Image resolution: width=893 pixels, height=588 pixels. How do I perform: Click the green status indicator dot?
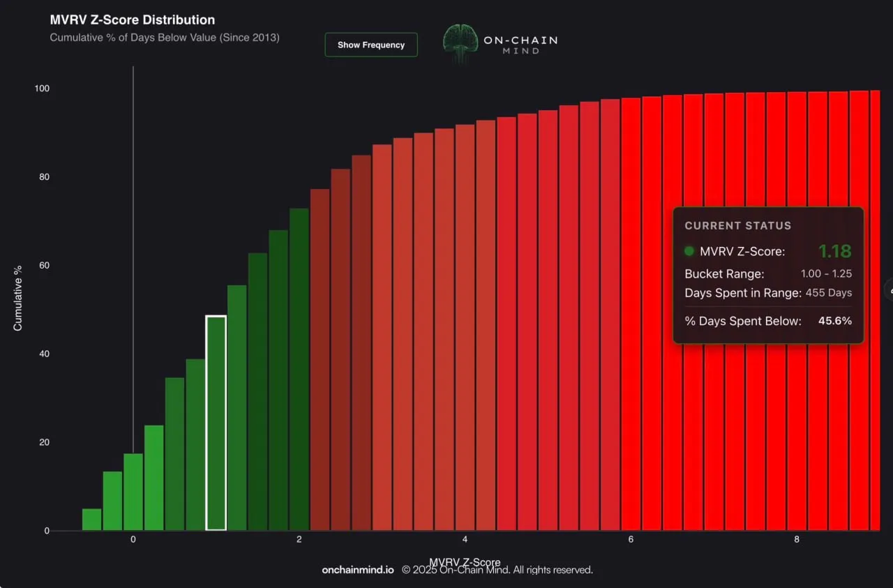click(x=689, y=251)
